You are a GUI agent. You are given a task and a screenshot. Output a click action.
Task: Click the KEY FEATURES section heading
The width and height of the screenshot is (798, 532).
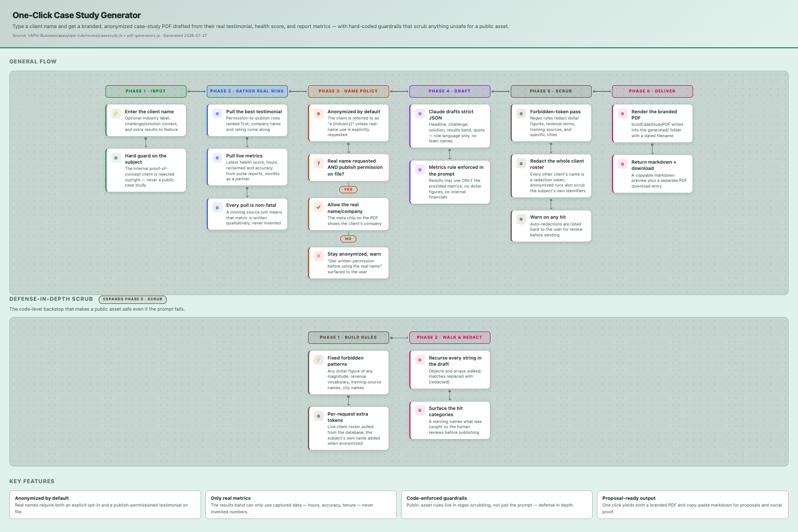pyautogui.click(x=32, y=481)
